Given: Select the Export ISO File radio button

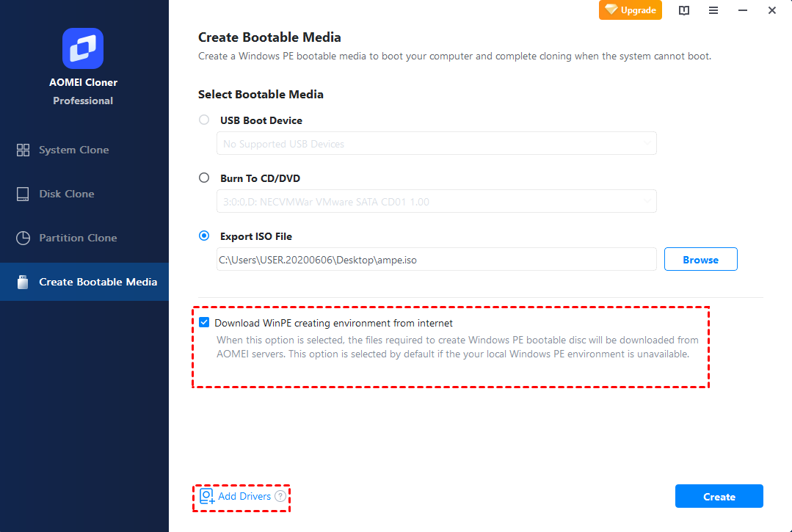Looking at the screenshot, I should pos(204,236).
